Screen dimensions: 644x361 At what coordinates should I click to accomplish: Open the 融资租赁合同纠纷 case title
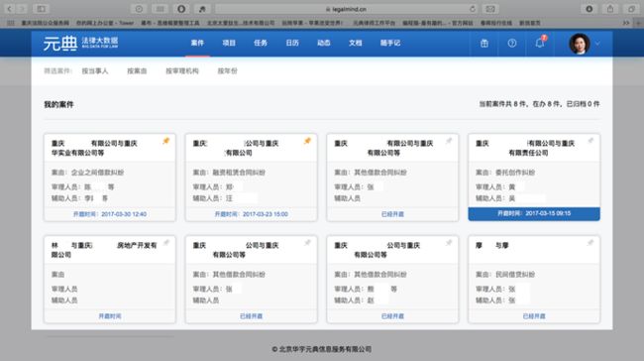click(236, 148)
